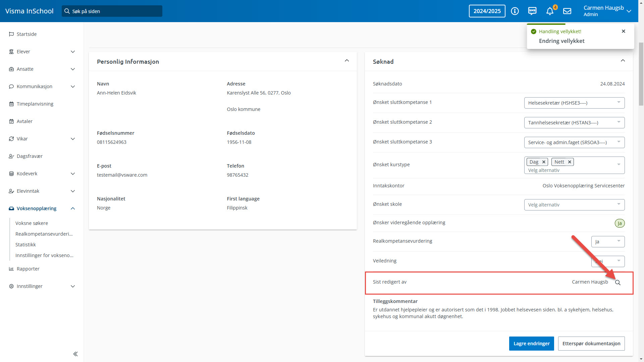Open the Ønsket skole dropdown
Screen dimensions: 644x362
[x=574, y=205]
